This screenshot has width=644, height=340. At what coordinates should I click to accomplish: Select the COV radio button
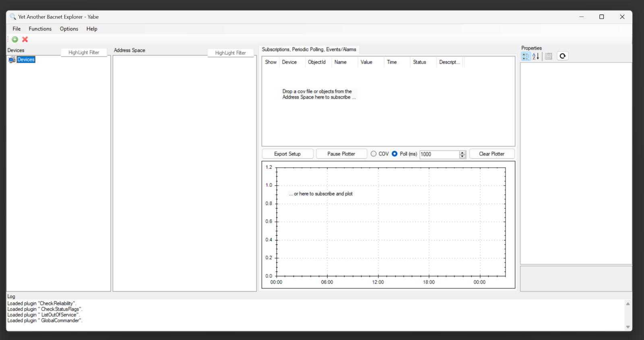click(374, 154)
